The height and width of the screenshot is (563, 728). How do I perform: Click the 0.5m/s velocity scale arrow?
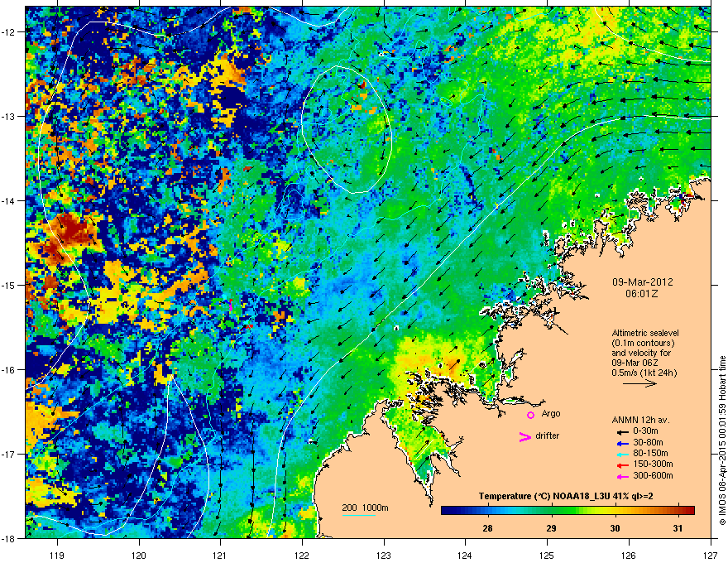[x=639, y=383]
